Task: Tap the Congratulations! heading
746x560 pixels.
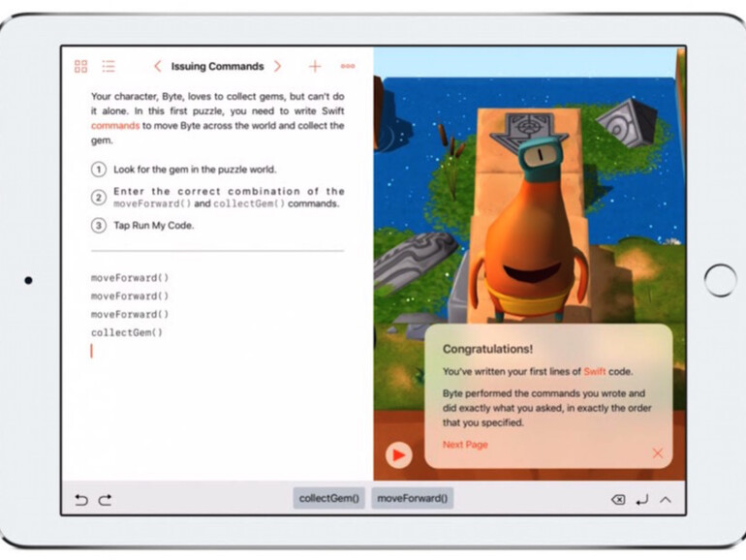Action: (487, 349)
